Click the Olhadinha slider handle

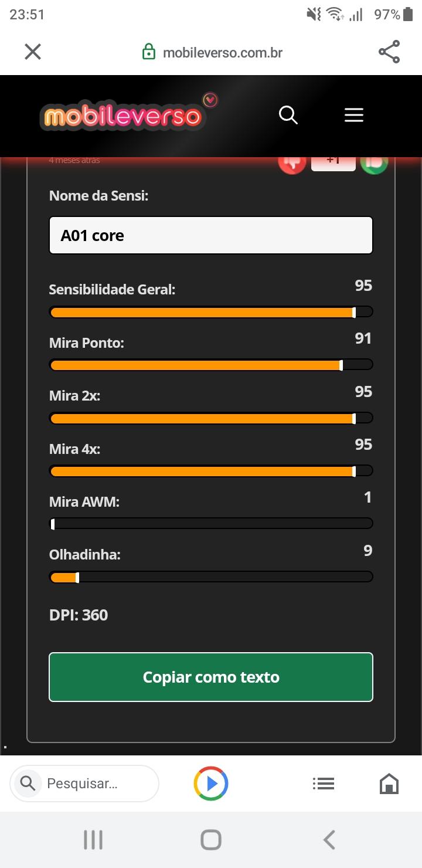point(77,577)
